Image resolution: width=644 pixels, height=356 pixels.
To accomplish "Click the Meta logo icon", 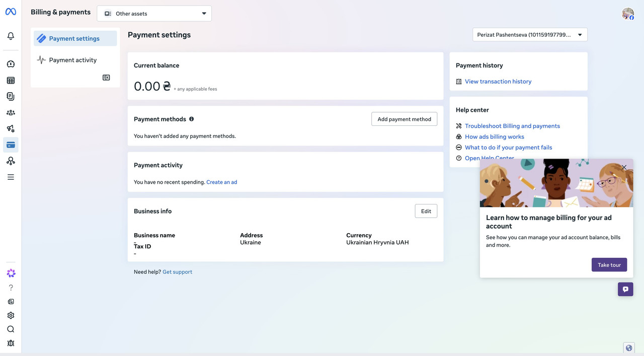I will (11, 12).
